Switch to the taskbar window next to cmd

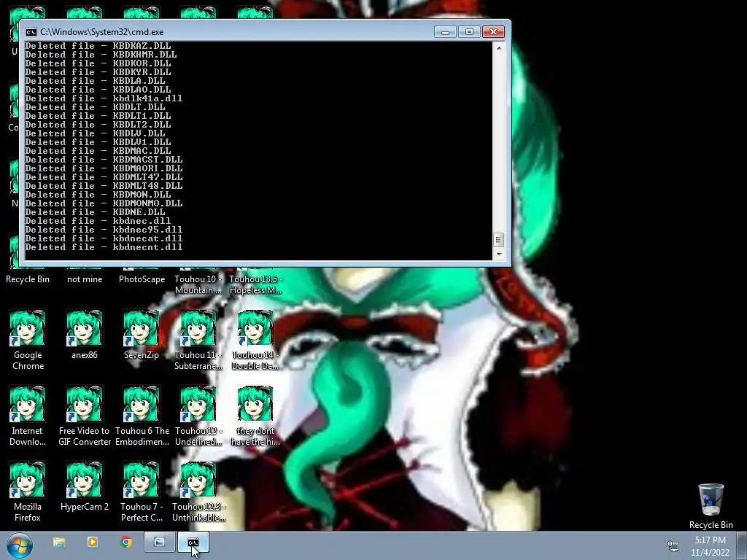click(160, 542)
